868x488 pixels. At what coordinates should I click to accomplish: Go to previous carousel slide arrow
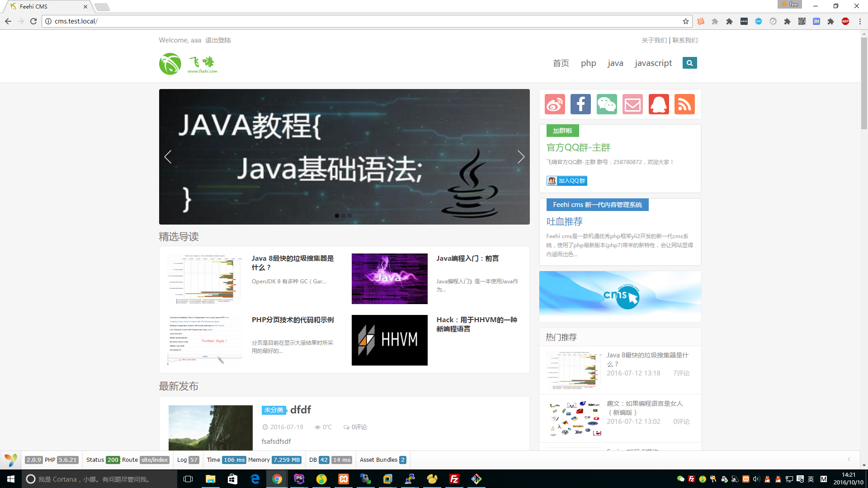168,157
